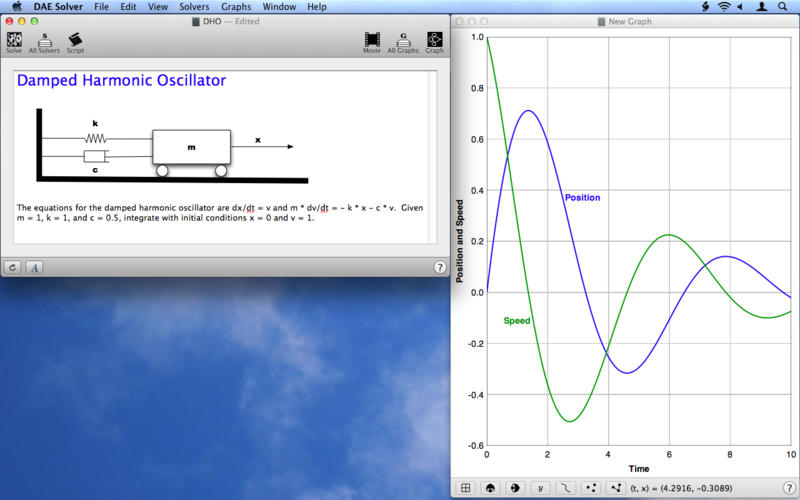800x500 pixels.
Task: Open the Graphs menu
Action: click(236, 7)
